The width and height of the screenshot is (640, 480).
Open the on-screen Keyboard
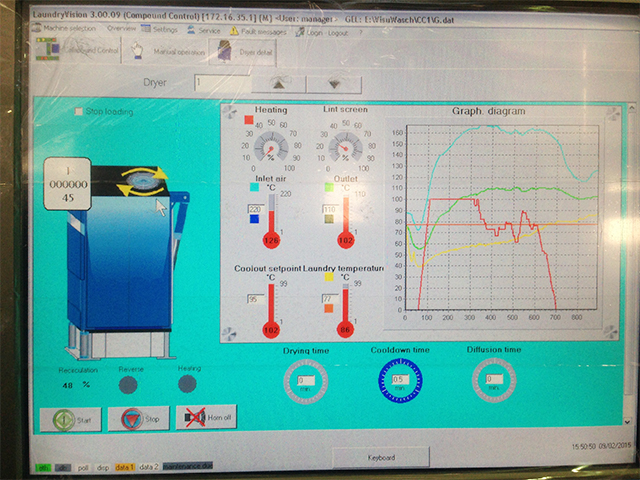(x=381, y=458)
